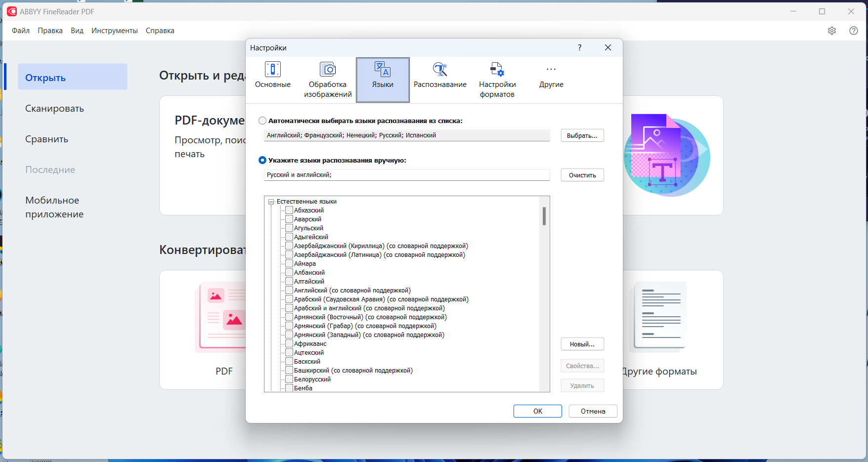Select manual language specification radio button
This screenshot has height=462, width=868.
click(262, 160)
